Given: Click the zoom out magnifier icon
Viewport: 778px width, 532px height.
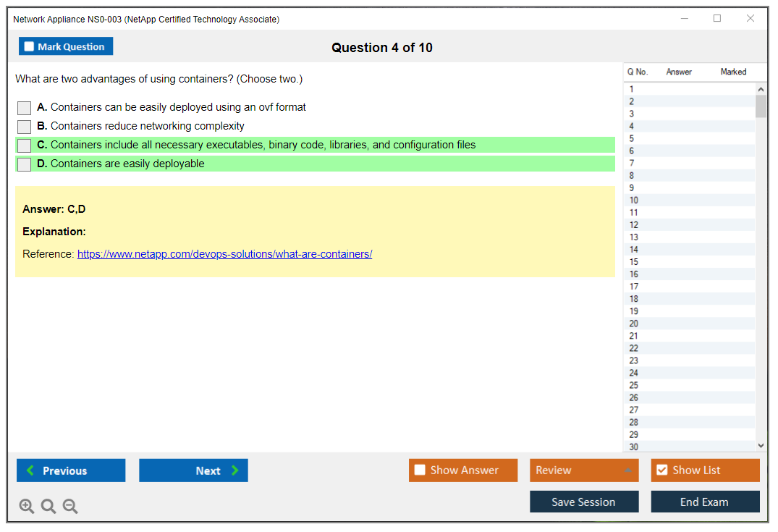Looking at the screenshot, I should [x=70, y=507].
